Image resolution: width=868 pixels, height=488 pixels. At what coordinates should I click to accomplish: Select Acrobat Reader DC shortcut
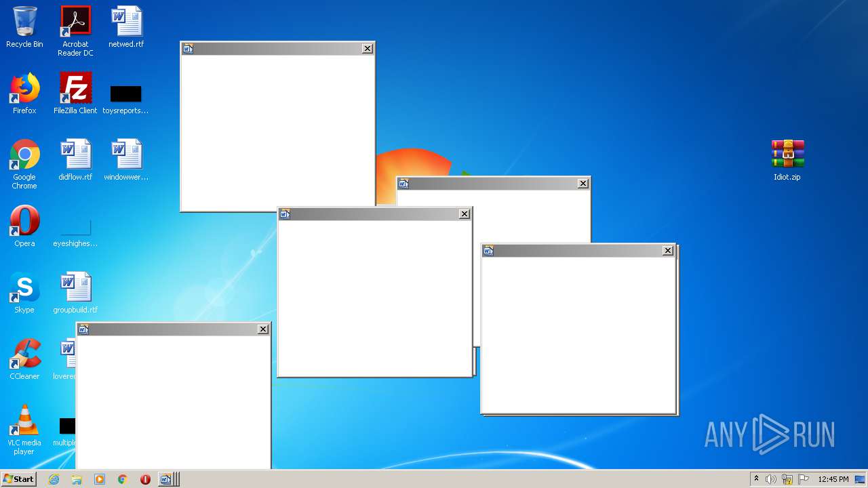click(75, 31)
